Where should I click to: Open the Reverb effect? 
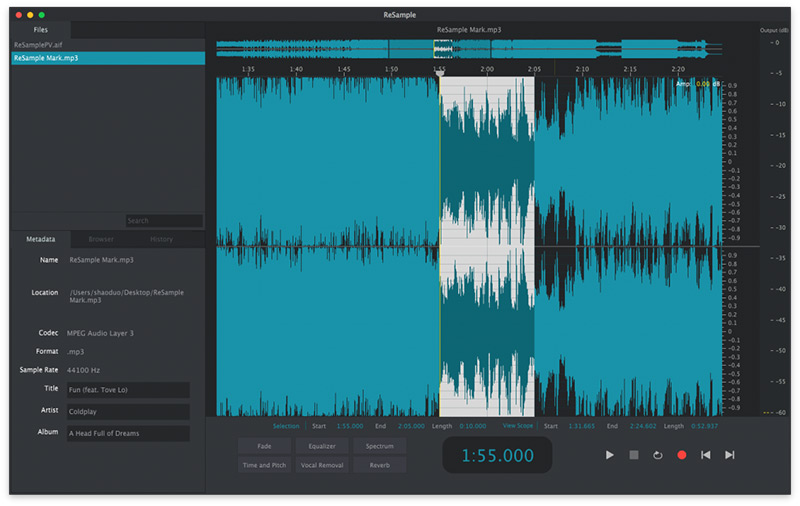[379, 465]
